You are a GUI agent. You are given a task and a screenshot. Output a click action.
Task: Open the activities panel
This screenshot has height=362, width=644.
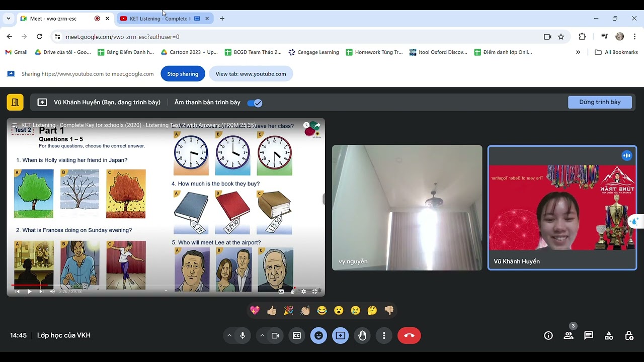pyautogui.click(x=609, y=335)
